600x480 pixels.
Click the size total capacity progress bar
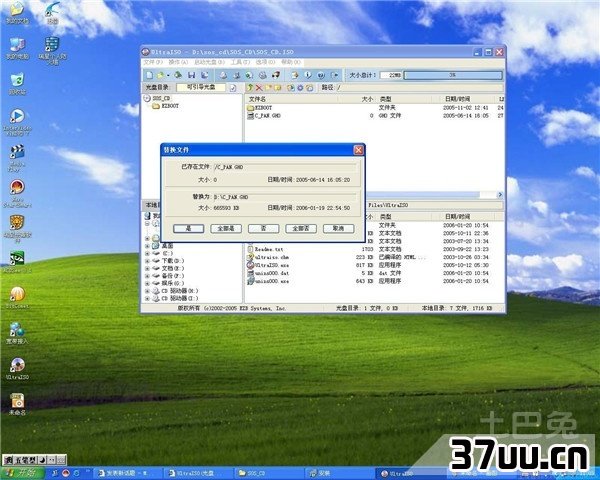tap(453, 75)
